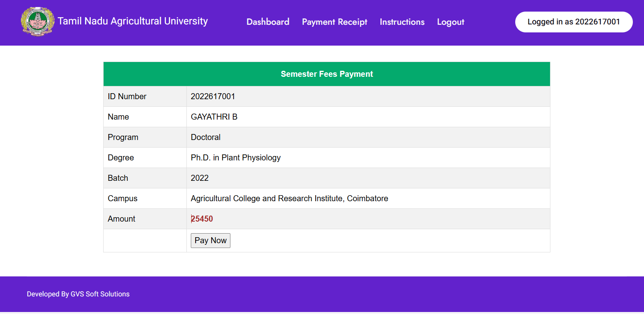This screenshot has height=314, width=644.
Task: Click the Degree row label
Action: point(121,158)
